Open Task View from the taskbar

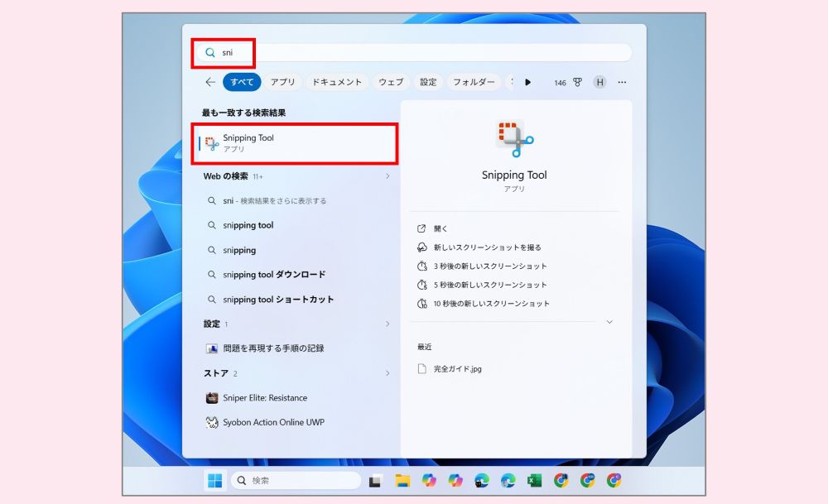click(375, 481)
